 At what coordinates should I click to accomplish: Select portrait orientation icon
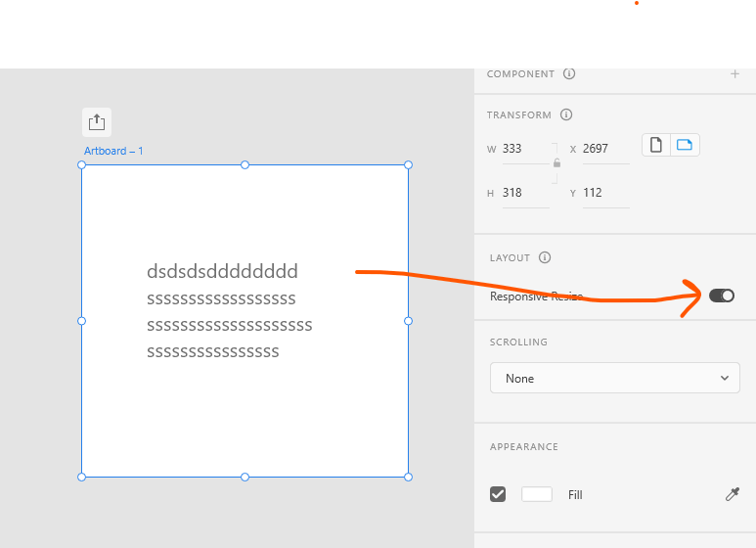click(x=655, y=145)
